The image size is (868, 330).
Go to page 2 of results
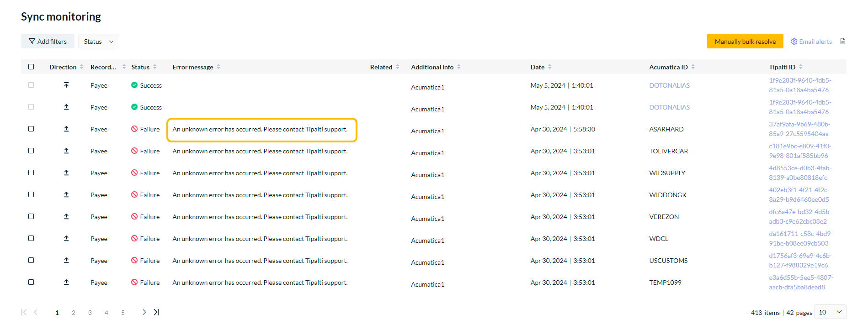tap(74, 313)
